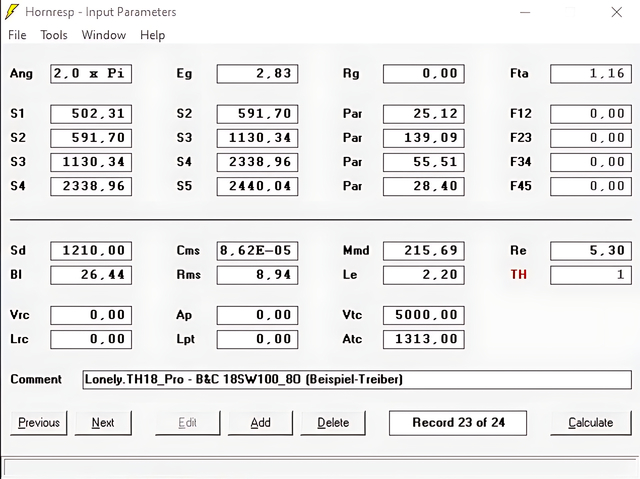Click the left S3 field 1130,34
This screenshot has height=479, width=640.
click(x=91, y=162)
